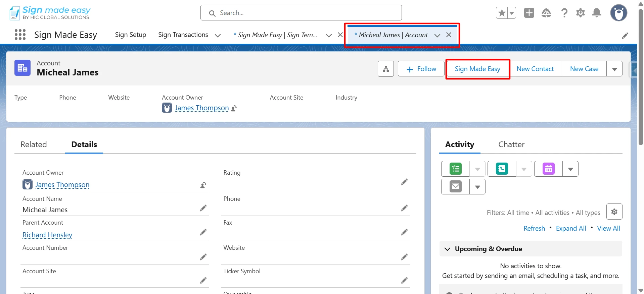Open the Sign Transactions nav tab
Image resolution: width=644 pixels, height=294 pixels.
(x=183, y=35)
